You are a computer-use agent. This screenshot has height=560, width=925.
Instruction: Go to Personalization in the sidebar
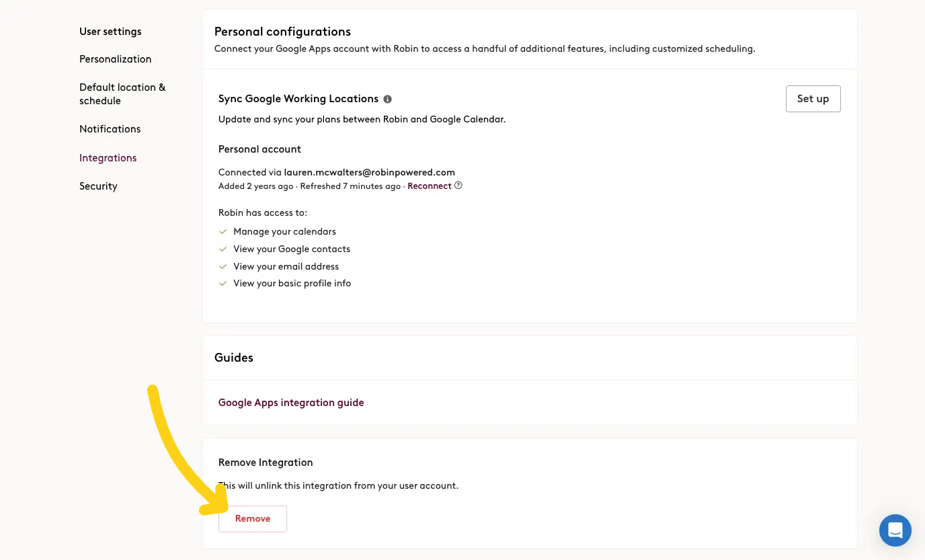pos(116,59)
